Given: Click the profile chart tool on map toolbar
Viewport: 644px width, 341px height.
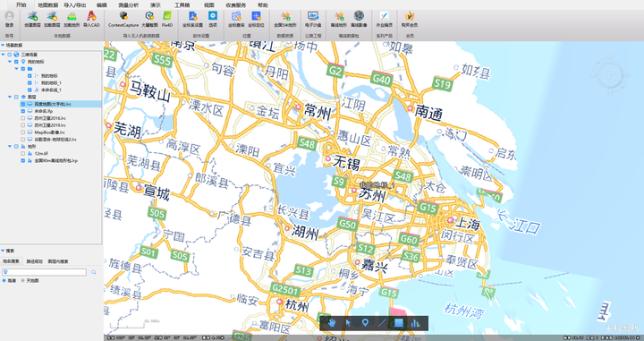Looking at the screenshot, I should pos(415,323).
